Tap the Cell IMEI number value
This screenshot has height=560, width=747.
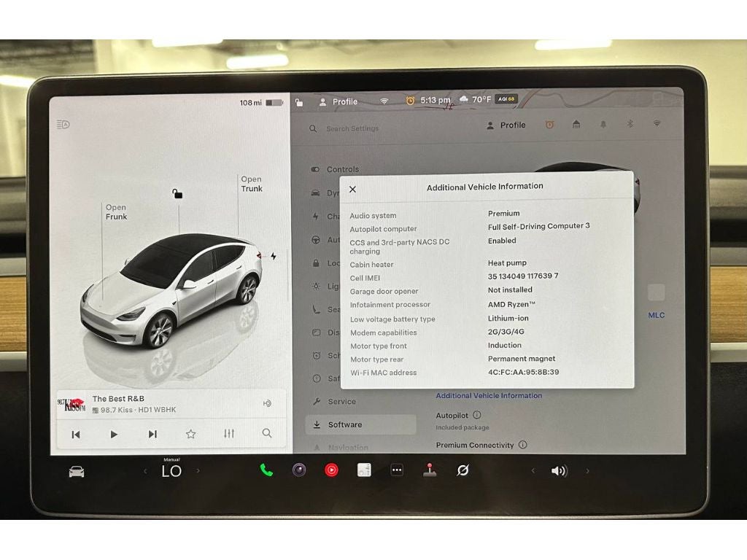pos(522,276)
